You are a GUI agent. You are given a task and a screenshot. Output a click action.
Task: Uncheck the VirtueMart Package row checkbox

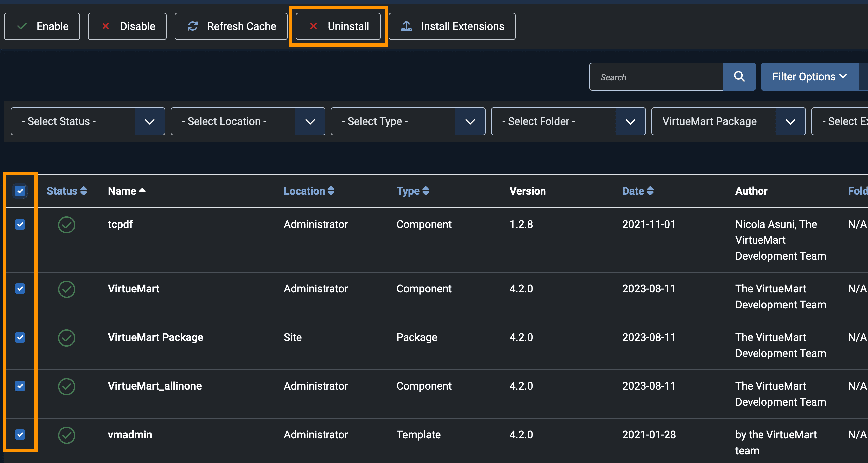click(x=20, y=337)
